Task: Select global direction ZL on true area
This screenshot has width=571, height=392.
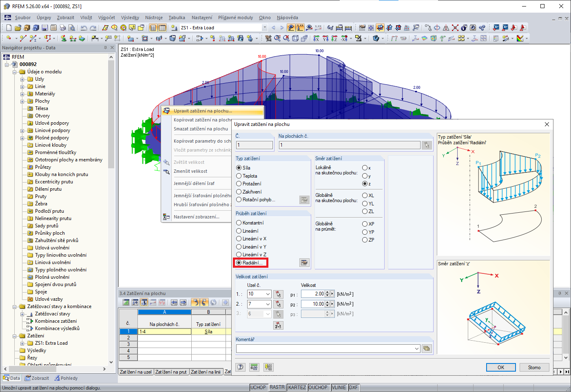Action: click(368, 211)
